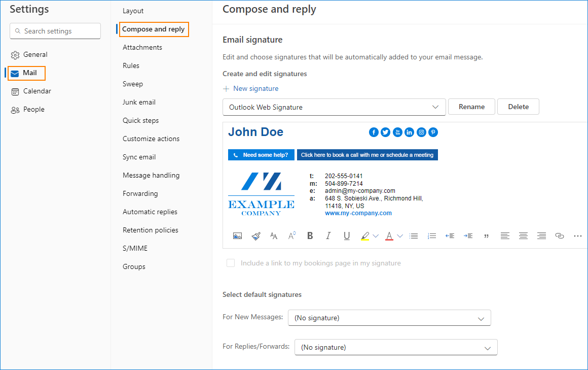Select the Format Painter tool
Viewport: 588px width, 370px height.
(256, 236)
